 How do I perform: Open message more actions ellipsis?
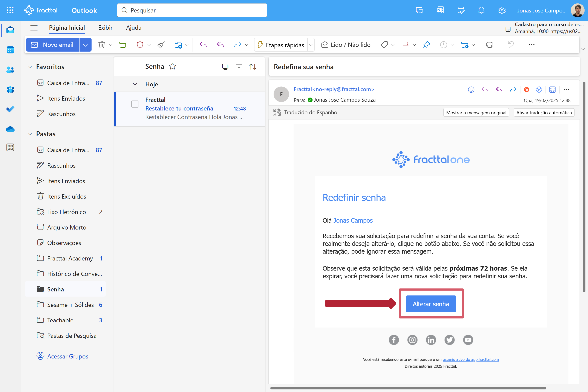click(567, 89)
